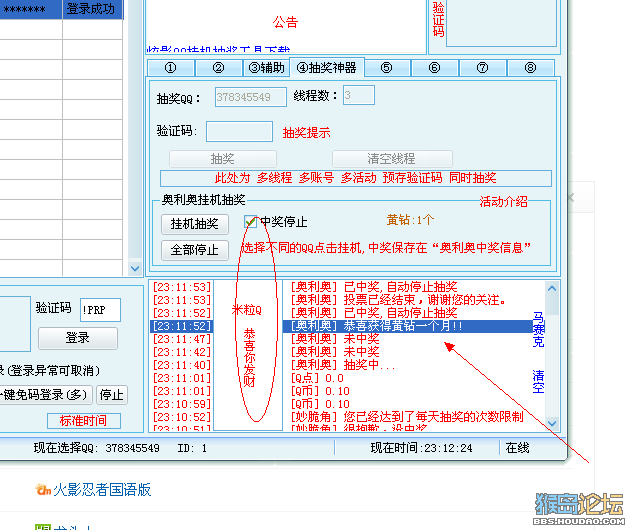Click 现在选择QQ: 378345549 status text
This screenshot has width=630, height=530.
pyautogui.click(x=96, y=448)
